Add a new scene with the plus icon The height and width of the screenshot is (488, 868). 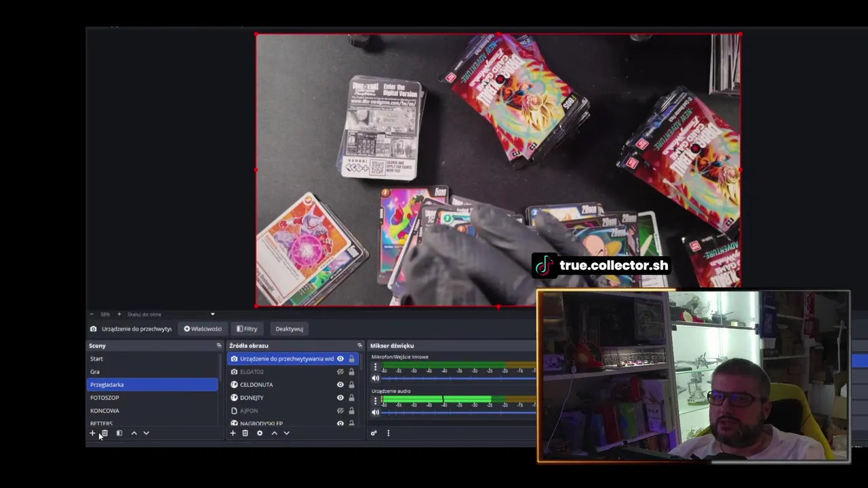pyautogui.click(x=92, y=433)
